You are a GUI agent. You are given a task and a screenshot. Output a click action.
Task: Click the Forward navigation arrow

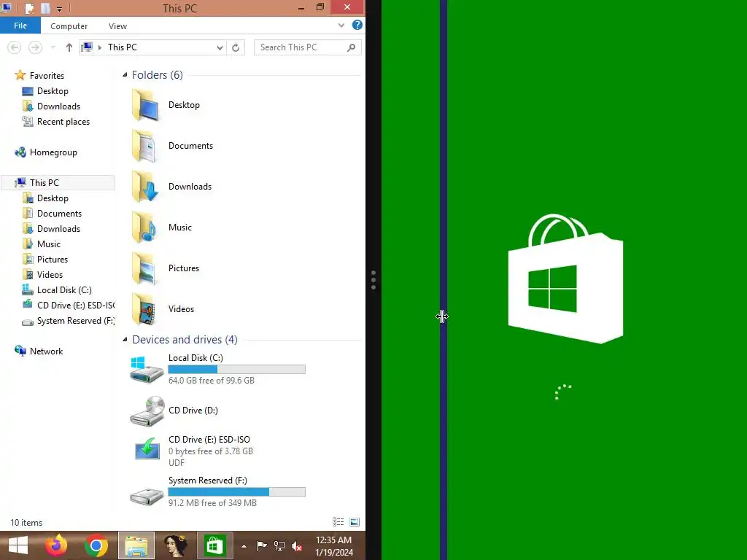35,47
